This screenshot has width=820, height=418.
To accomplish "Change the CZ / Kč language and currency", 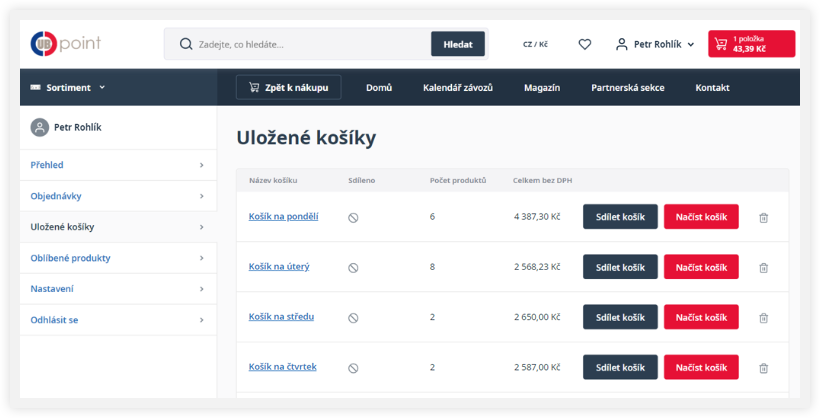I will point(535,44).
